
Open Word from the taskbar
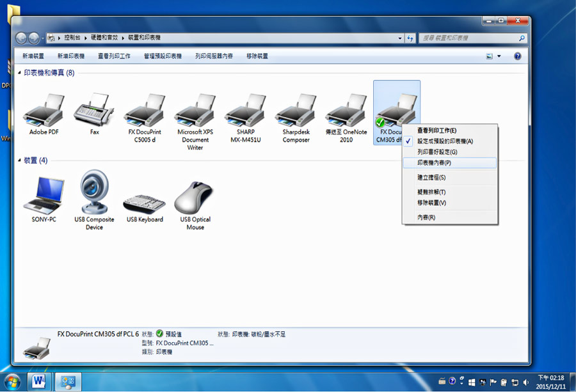point(38,382)
